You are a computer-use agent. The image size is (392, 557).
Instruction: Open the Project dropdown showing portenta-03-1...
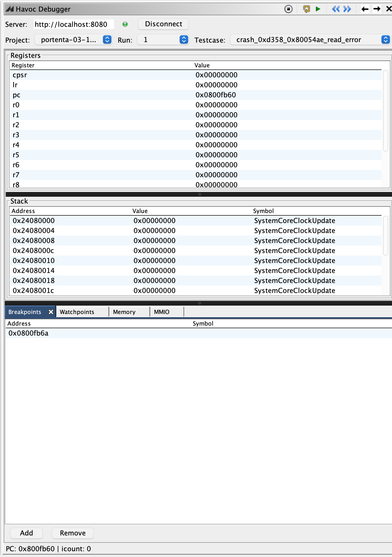click(73, 40)
